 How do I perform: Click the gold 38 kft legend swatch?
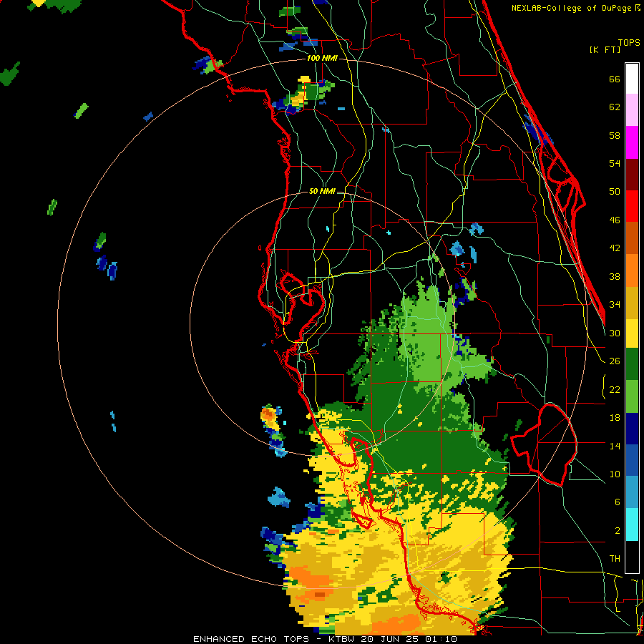click(632, 303)
